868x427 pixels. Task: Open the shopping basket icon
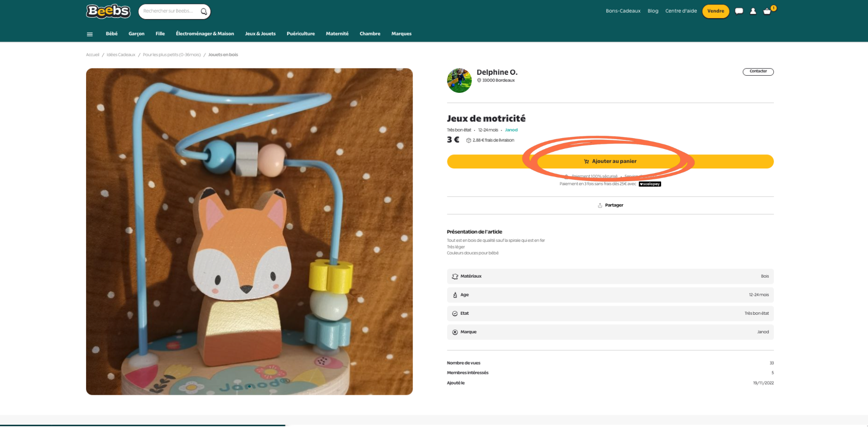767,11
